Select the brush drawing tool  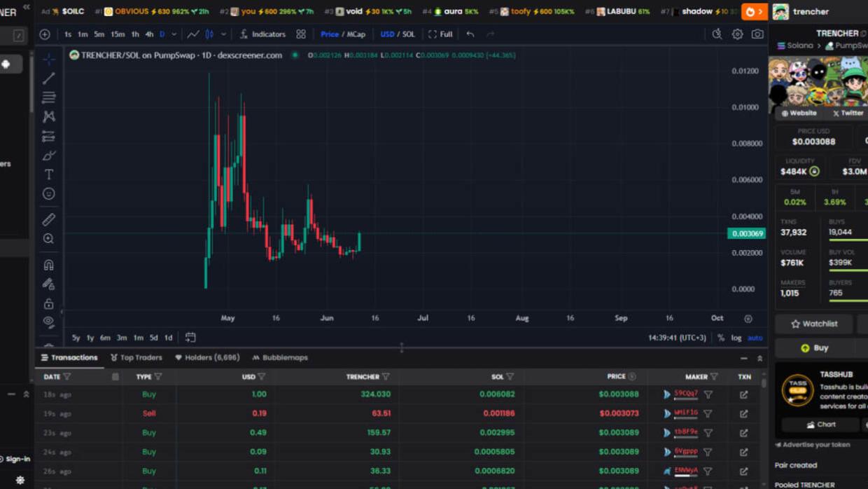pos(48,156)
